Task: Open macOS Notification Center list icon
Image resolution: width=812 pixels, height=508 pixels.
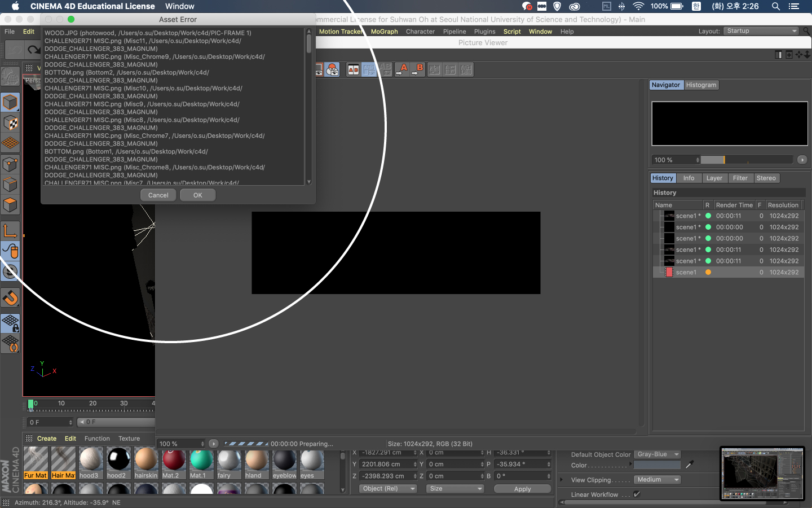Action: [794, 6]
